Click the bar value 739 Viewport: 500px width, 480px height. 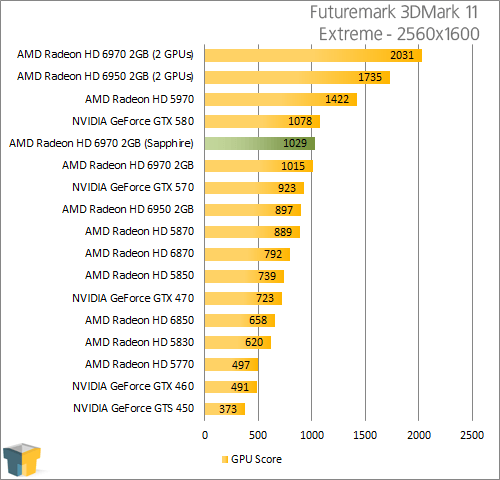267,276
